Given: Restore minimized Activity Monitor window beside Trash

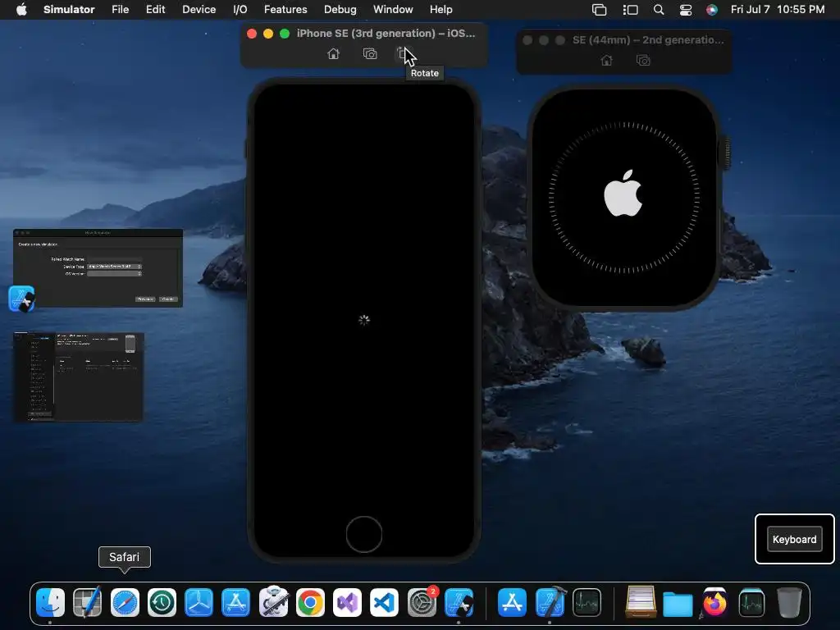Looking at the screenshot, I should tap(751, 603).
